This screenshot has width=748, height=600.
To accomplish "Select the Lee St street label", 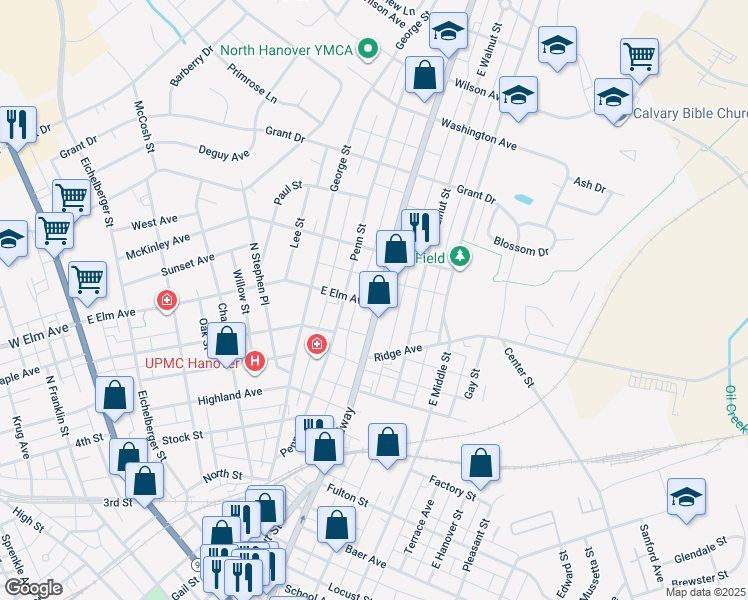I will click(297, 233).
